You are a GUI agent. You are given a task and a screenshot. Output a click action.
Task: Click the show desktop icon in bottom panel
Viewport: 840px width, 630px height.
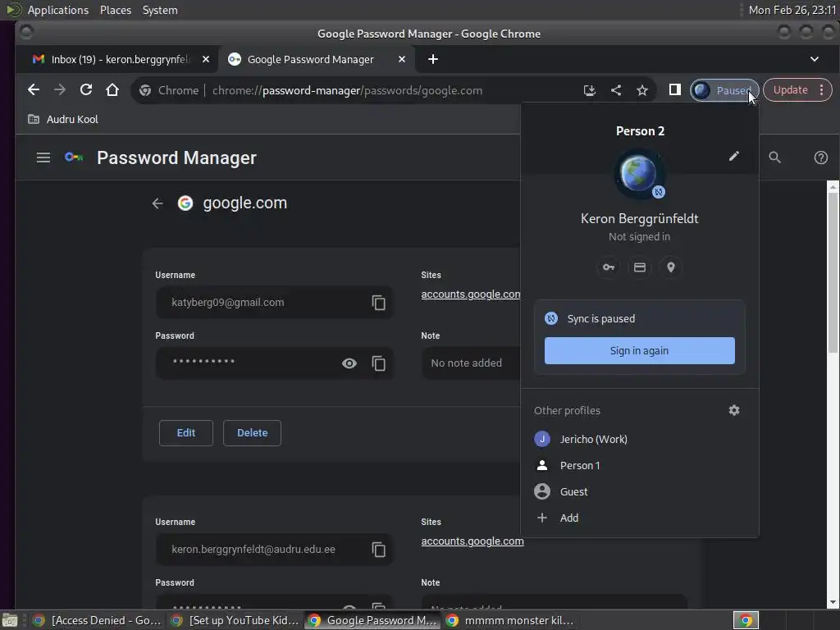click(10, 620)
